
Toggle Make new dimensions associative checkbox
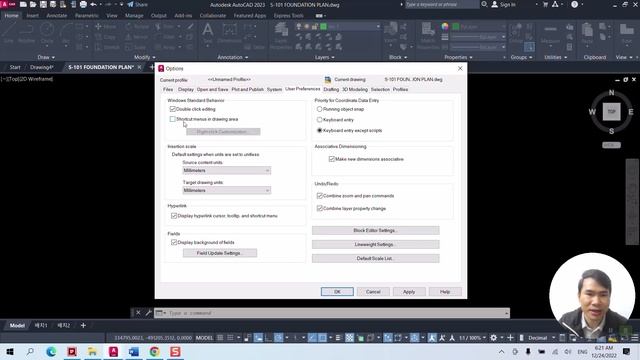pyautogui.click(x=332, y=159)
